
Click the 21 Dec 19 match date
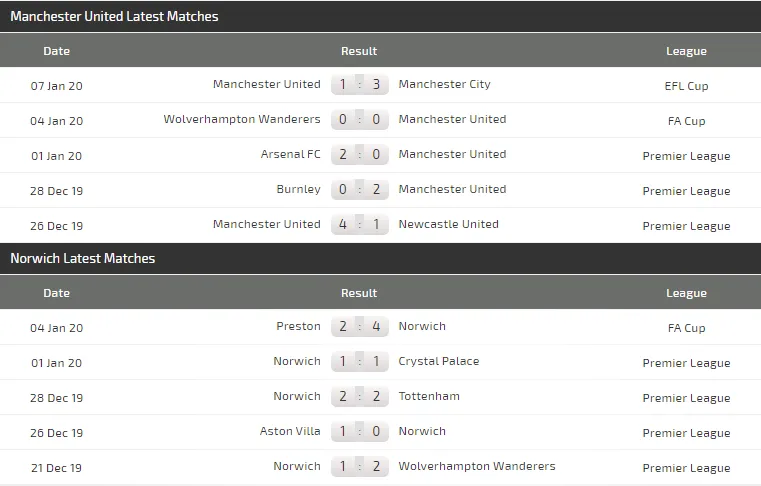[57, 468]
